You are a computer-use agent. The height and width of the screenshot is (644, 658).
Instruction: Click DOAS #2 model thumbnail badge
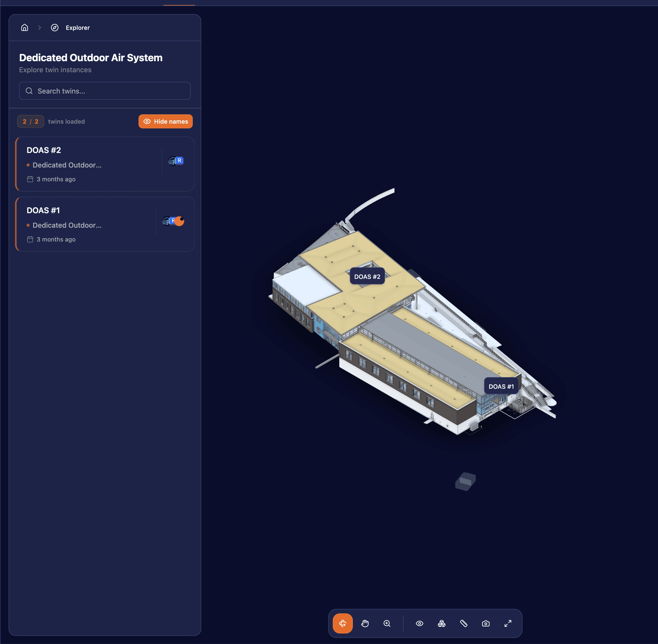click(x=176, y=161)
